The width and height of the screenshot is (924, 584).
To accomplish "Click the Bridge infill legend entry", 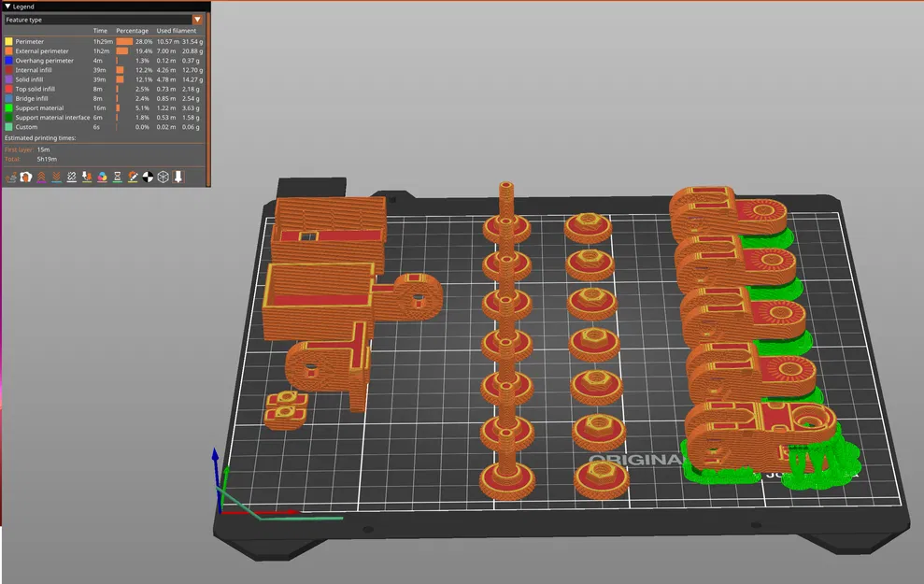I will (x=104, y=98).
